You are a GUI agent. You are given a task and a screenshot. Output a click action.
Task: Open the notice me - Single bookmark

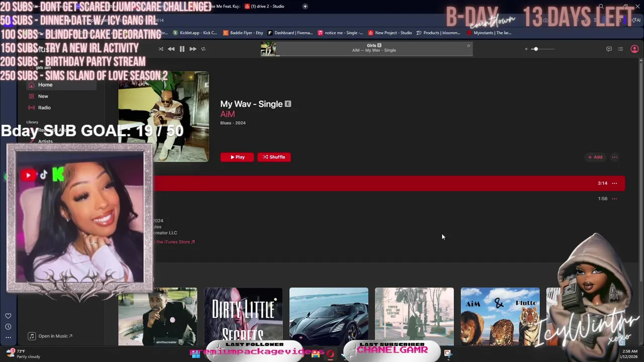(340, 33)
